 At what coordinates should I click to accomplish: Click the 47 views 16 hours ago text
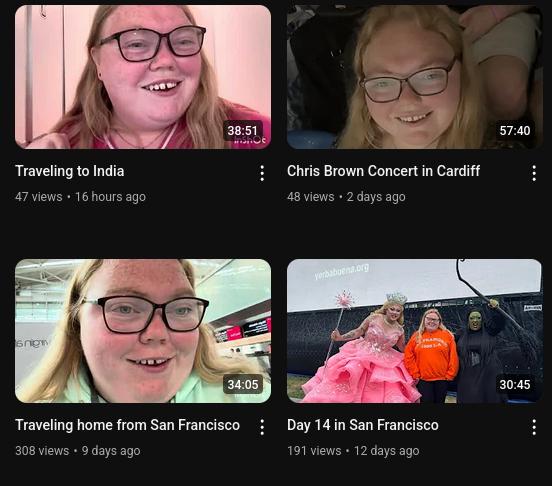pyautogui.click(x=80, y=197)
